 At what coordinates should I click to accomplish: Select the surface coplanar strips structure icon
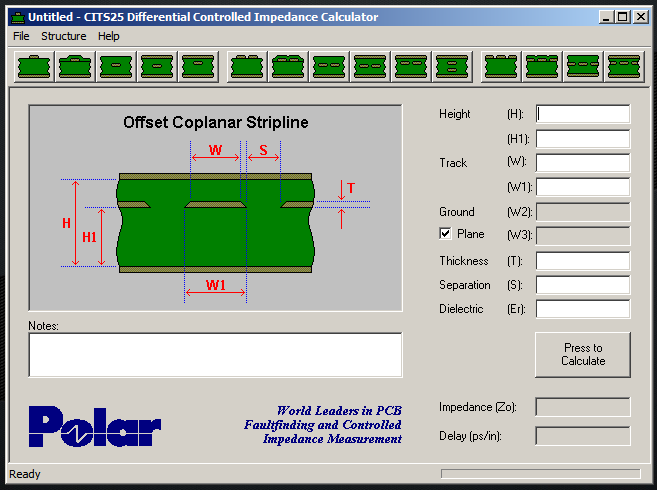point(501,66)
